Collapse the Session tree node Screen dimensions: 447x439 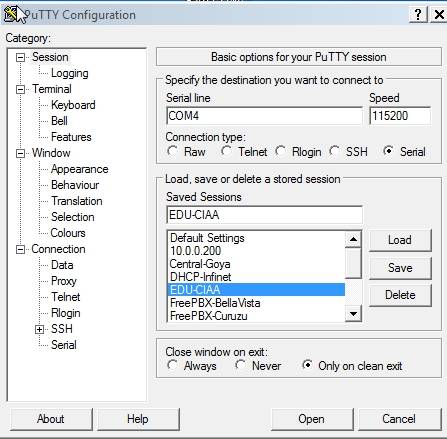(x=20, y=58)
